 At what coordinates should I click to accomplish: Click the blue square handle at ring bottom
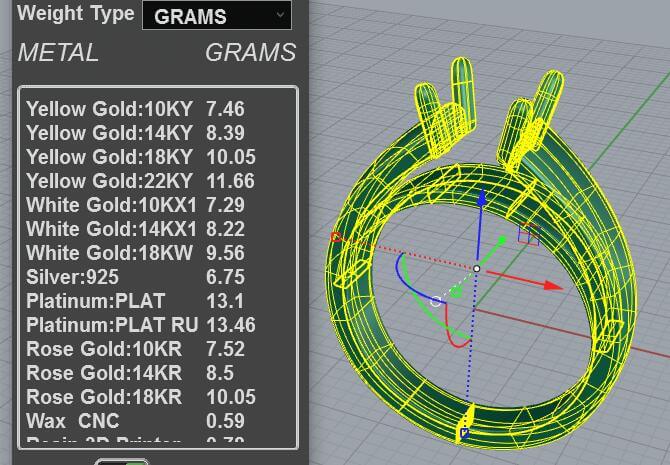point(464,433)
